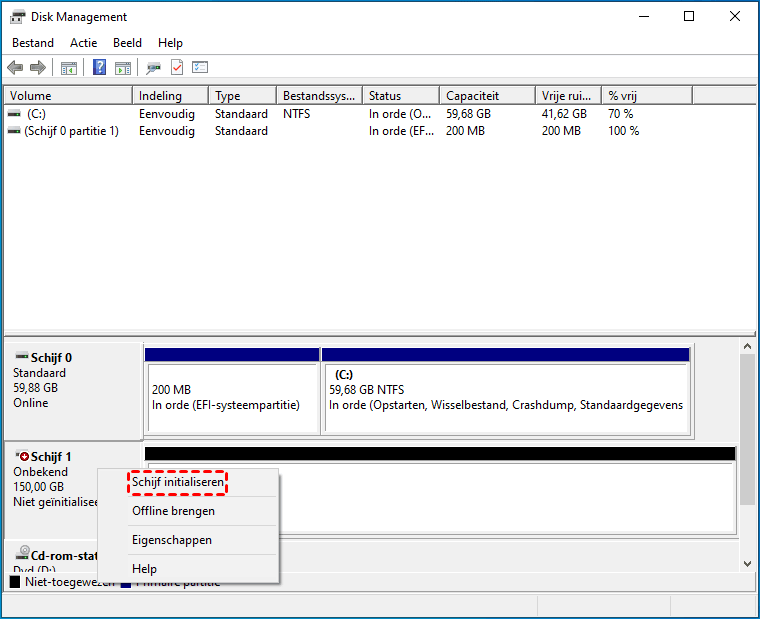Open the Actie menu

click(x=84, y=43)
